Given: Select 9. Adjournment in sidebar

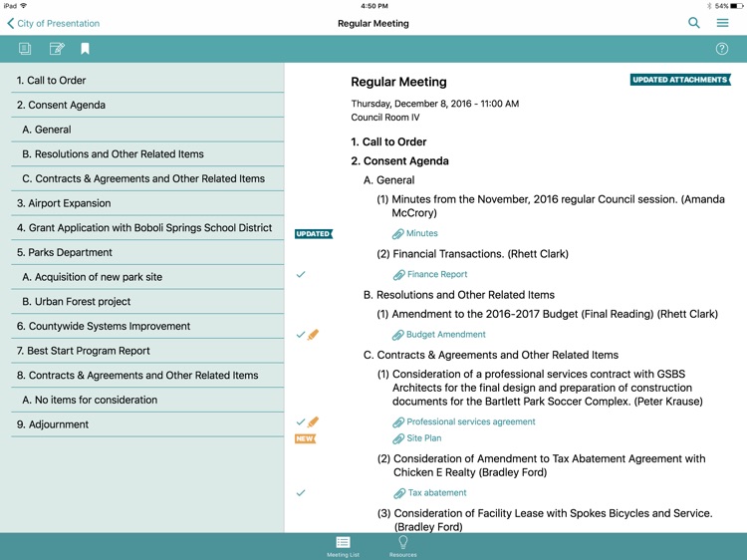Looking at the screenshot, I should [x=147, y=424].
